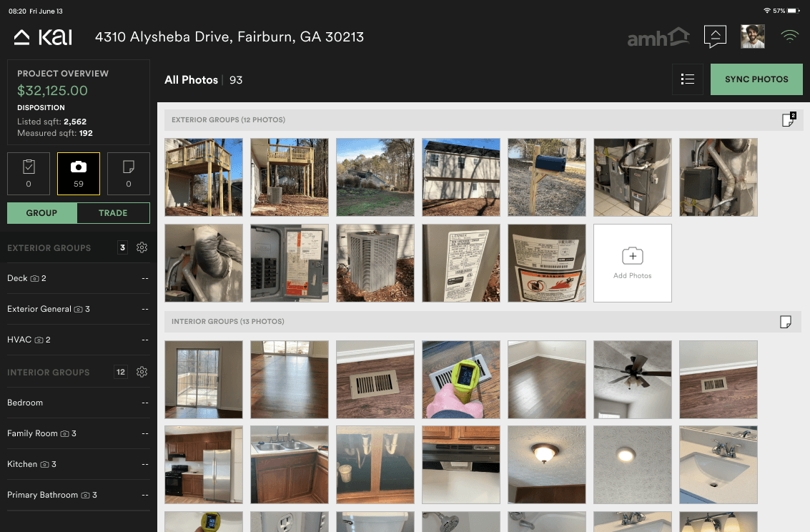Open Exterior Groups settings gear

coord(142,247)
